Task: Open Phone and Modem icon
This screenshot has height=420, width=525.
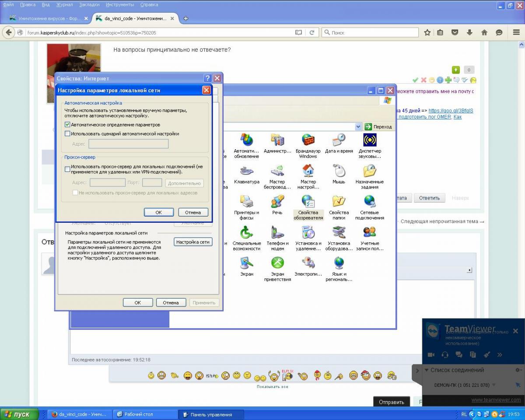Action: tap(277, 233)
